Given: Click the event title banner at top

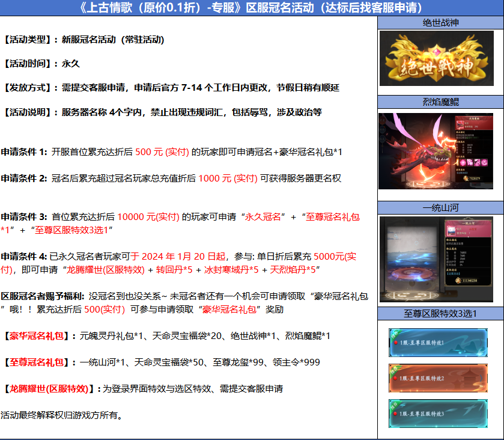Looking at the screenshot, I should pos(250,8).
